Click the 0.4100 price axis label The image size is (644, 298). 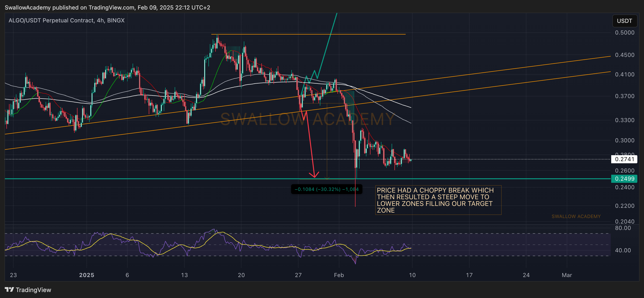coord(625,74)
